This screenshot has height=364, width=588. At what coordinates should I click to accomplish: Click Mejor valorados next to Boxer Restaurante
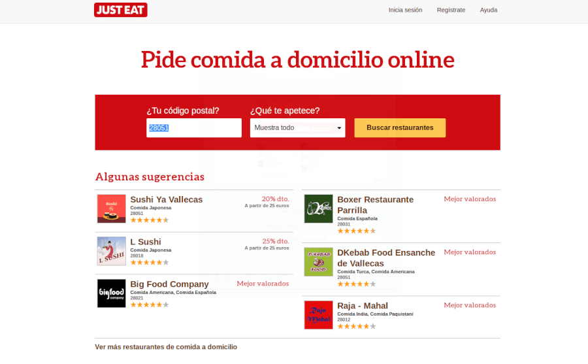pyautogui.click(x=470, y=199)
